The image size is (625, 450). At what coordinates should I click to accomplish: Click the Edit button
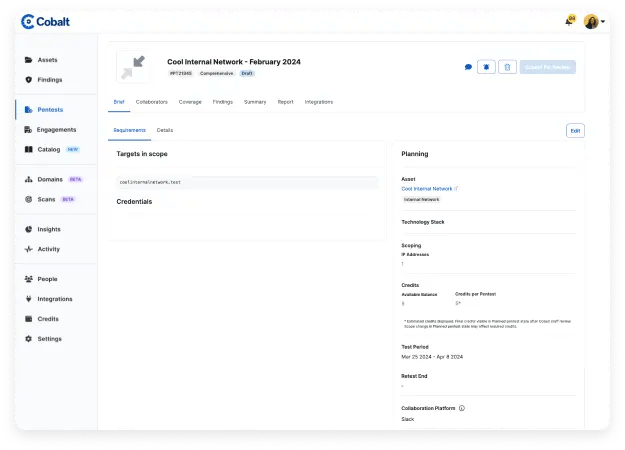(574, 131)
